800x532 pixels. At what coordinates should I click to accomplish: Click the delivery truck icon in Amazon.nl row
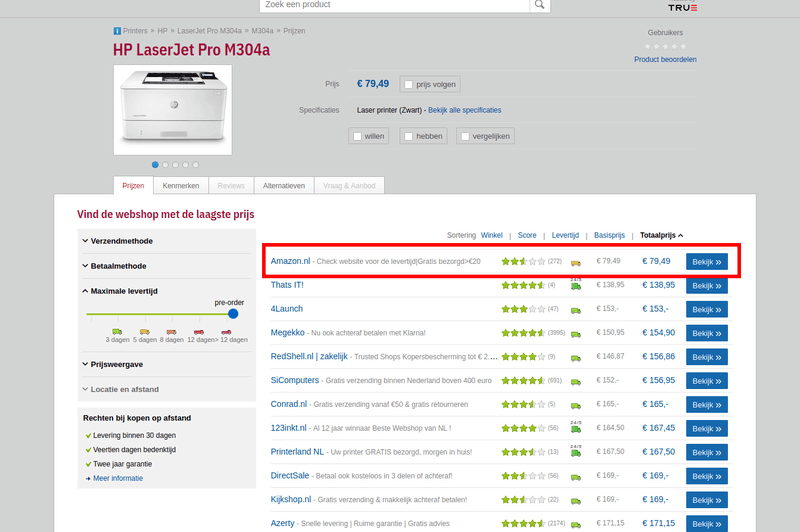pos(576,262)
